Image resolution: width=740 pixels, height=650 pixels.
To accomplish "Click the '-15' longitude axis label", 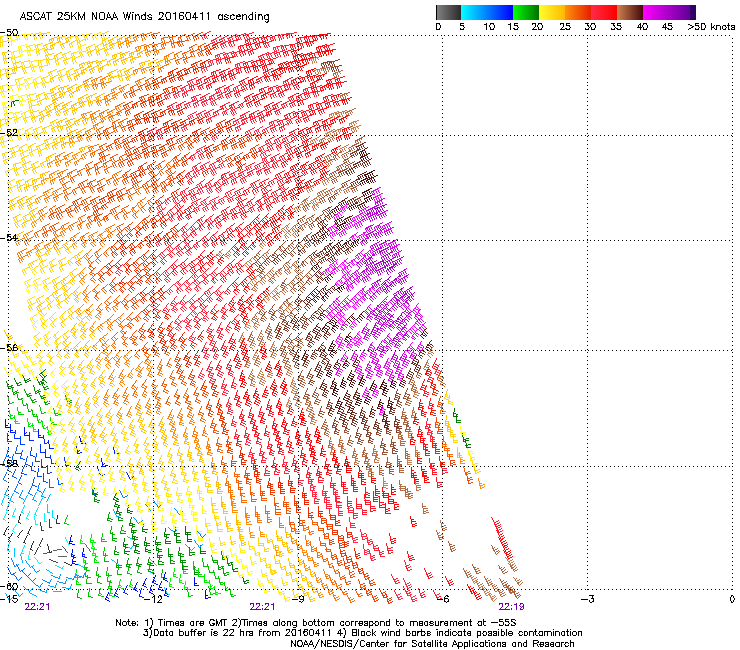I will tap(9, 599).
